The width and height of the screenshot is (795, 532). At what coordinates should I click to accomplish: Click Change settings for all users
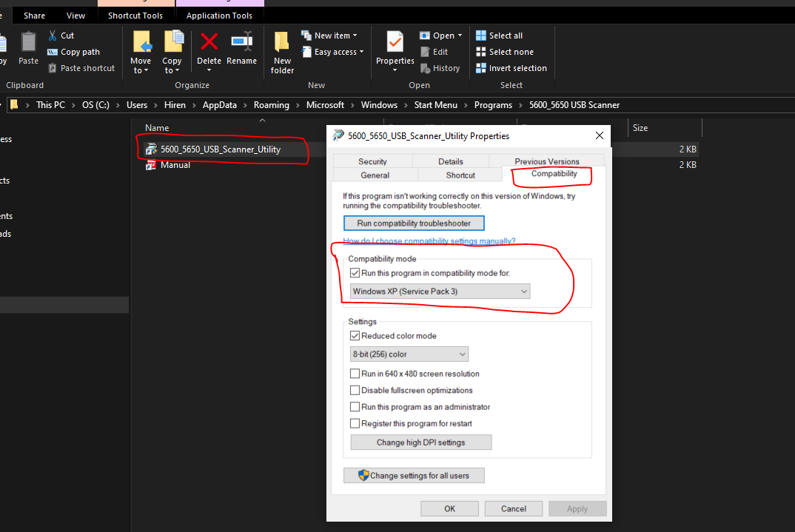pyautogui.click(x=414, y=475)
